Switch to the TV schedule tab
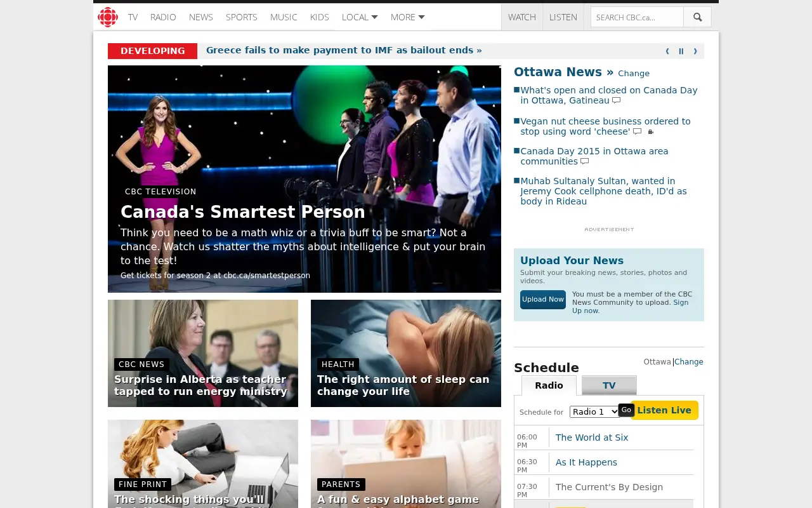Image resolution: width=812 pixels, height=508 pixels. click(x=609, y=385)
